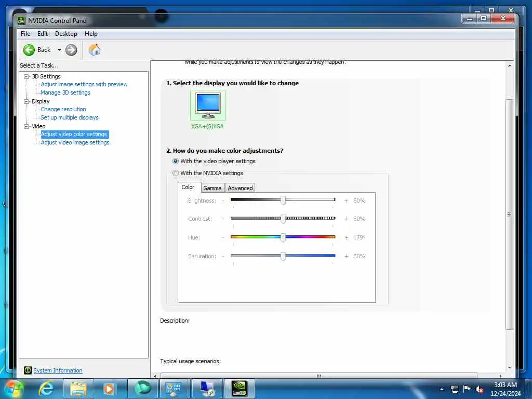This screenshot has width=532, height=399.
Task: Click the Contrast slider handle
Action: pos(283,219)
